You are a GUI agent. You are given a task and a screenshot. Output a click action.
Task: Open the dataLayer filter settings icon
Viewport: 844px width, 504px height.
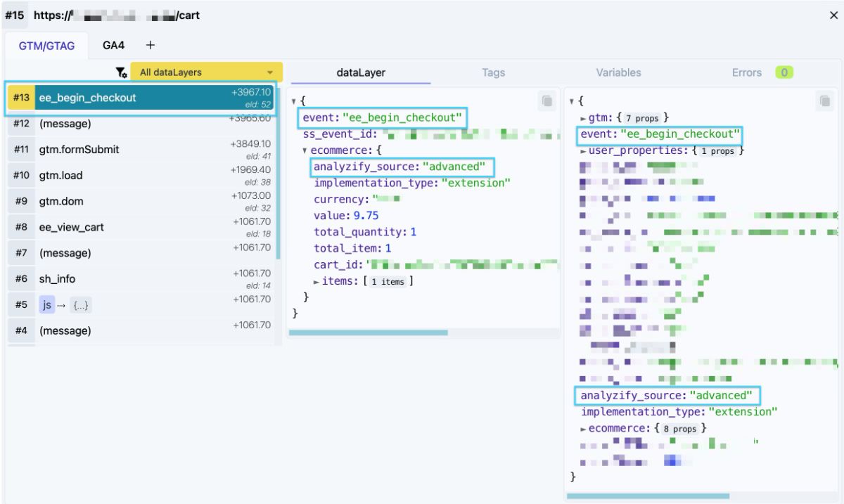121,72
